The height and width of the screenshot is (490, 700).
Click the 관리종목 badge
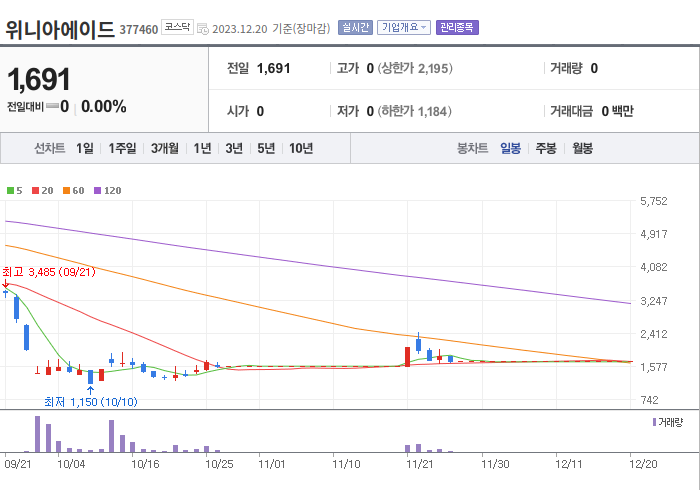[457, 28]
